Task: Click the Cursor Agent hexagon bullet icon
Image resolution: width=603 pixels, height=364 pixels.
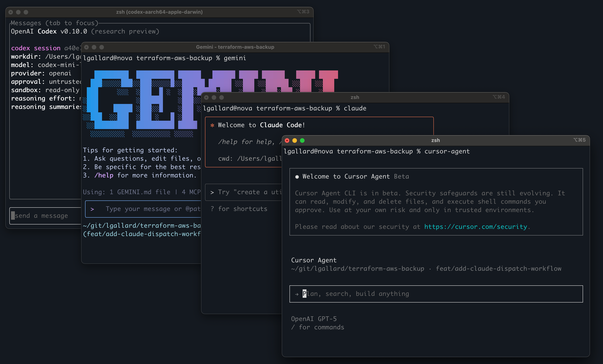Action: [x=297, y=177]
